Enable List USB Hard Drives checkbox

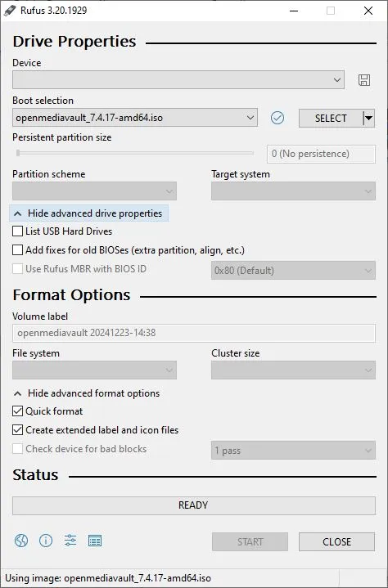coord(18,231)
